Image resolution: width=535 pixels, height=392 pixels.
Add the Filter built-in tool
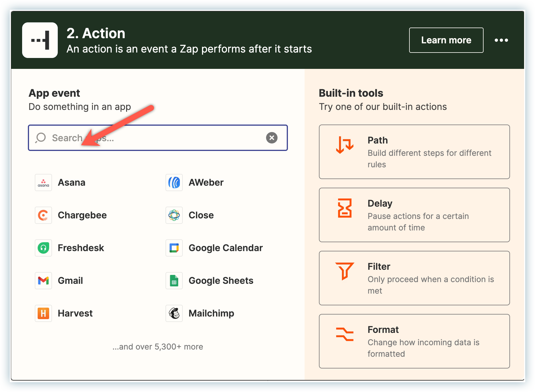(x=414, y=278)
